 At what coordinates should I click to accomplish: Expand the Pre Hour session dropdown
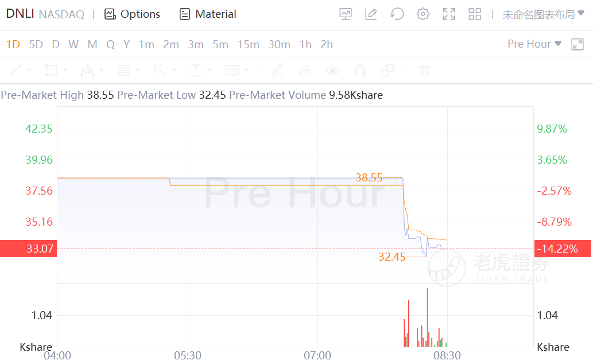tap(534, 44)
